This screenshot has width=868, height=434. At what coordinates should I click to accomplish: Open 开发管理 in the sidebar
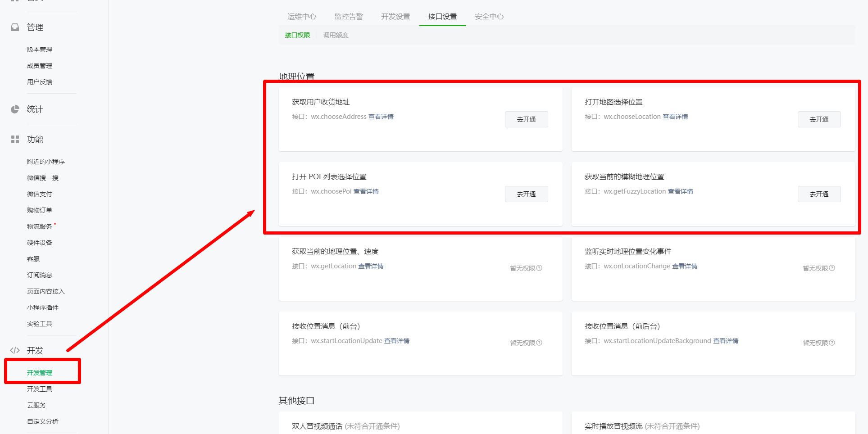(40, 373)
